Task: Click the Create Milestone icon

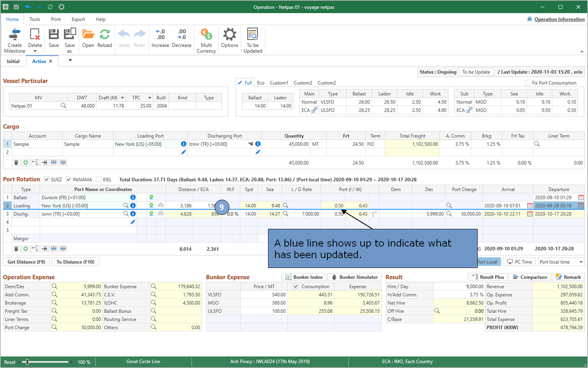Action: pos(15,35)
